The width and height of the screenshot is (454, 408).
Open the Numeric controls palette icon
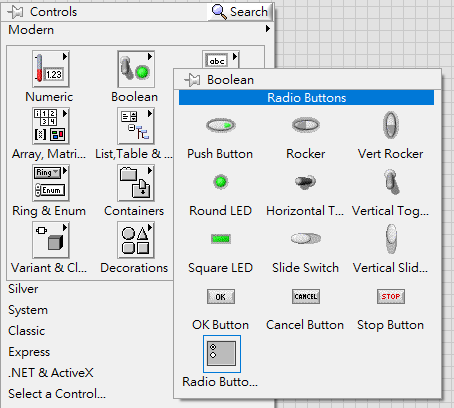pos(51,69)
